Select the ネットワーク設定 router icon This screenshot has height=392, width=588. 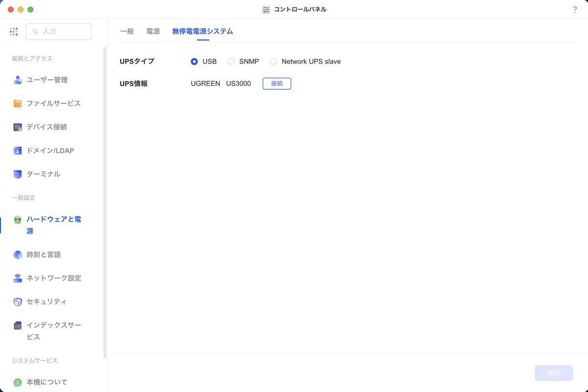coord(18,278)
